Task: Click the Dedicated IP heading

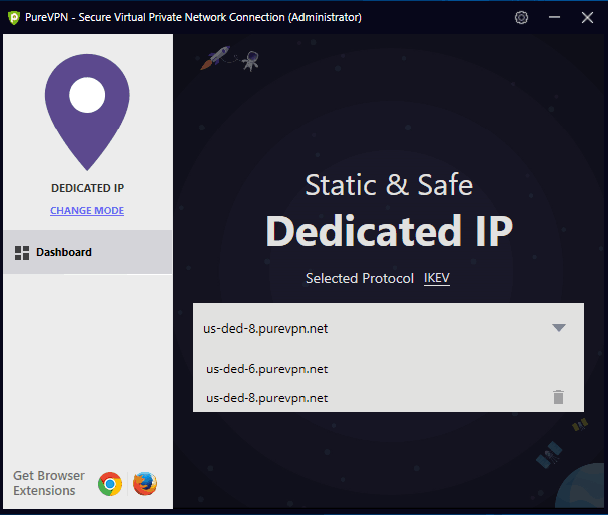Action: tap(389, 231)
